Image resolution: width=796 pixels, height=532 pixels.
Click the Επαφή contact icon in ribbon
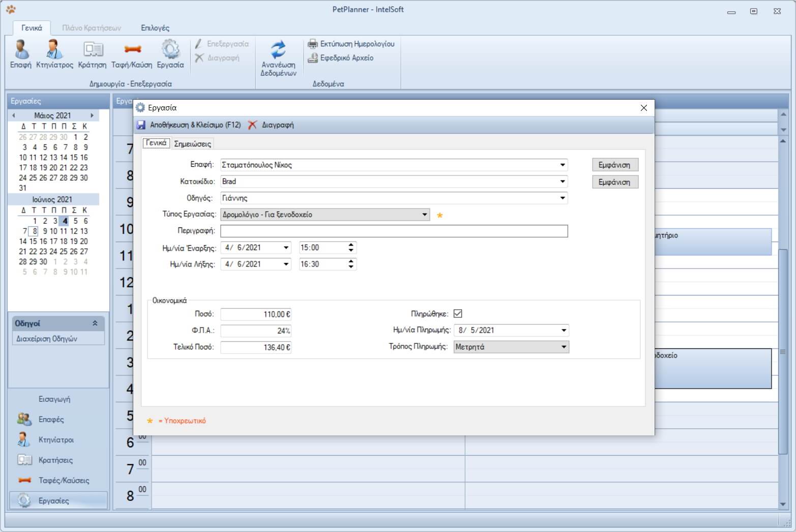coord(21,50)
